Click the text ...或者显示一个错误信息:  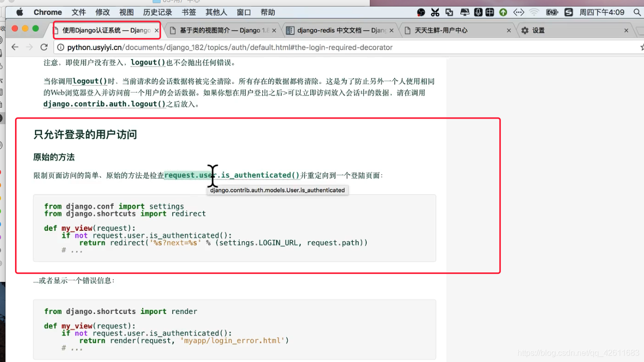[x=74, y=281]
